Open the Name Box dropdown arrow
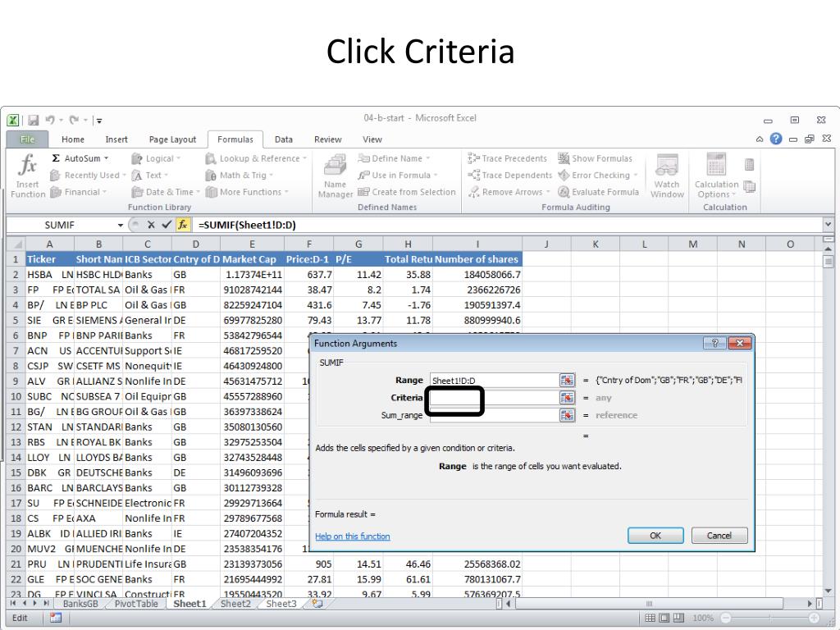Screen dimensions: 840x630 (121, 225)
